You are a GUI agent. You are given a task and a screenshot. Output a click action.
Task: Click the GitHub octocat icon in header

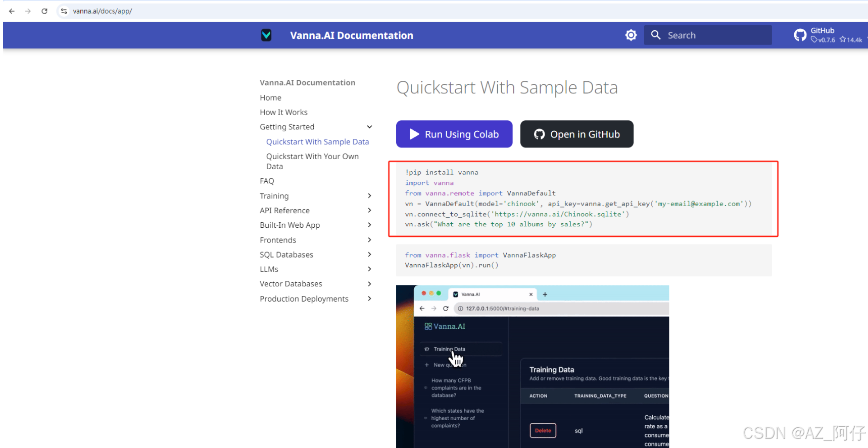[800, 35]
